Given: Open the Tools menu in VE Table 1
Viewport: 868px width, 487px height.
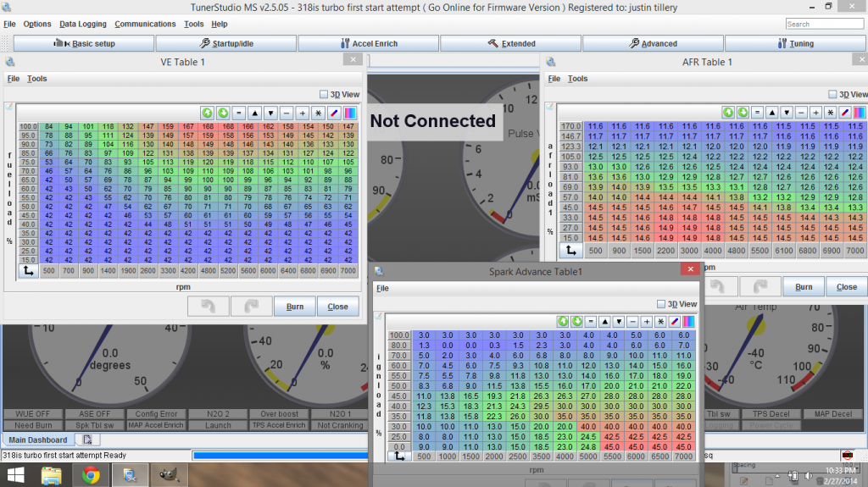Looking at the screenshot, I should coord(37,79).
